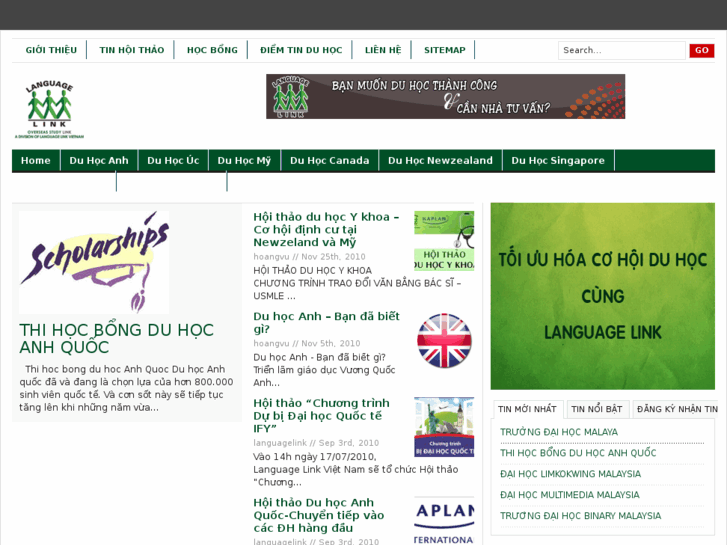This screenshot has width=727, height=545.
Task: Open Du Học Úc menu
Action: point(173,160)
